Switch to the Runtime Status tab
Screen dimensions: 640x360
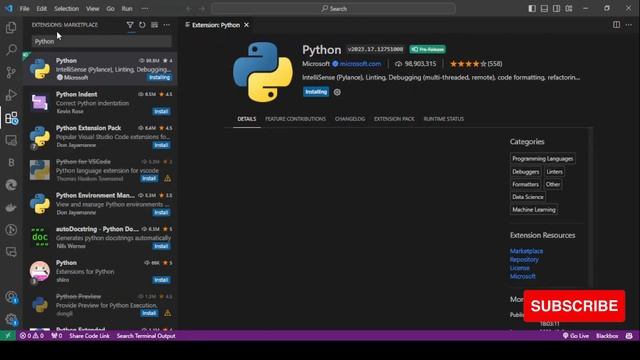click(x=444, y=119)
